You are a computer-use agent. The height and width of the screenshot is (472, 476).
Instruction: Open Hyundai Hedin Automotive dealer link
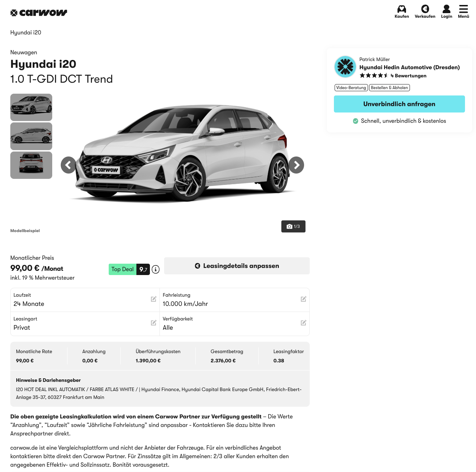[x=410, y=67]
